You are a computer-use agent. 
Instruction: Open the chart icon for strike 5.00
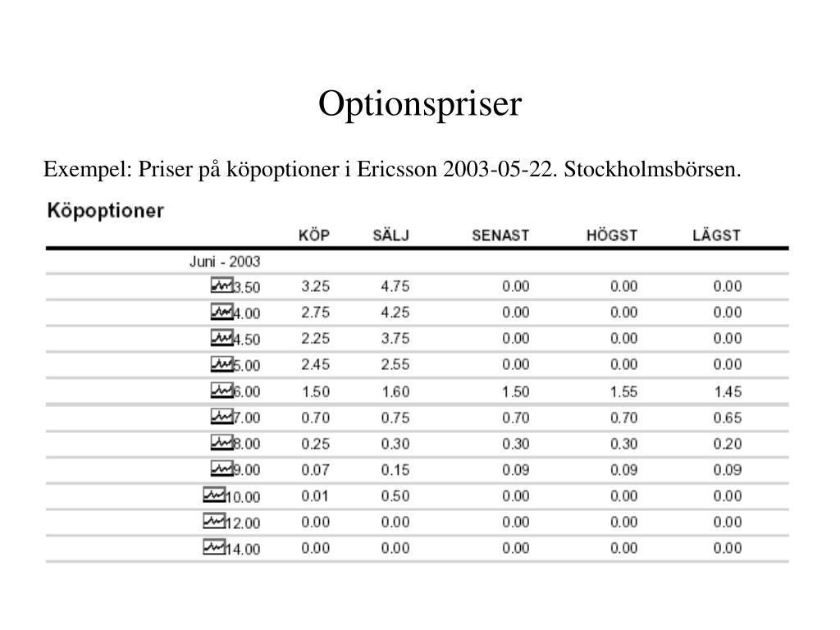pyautogui.click(x=221, y=363)
